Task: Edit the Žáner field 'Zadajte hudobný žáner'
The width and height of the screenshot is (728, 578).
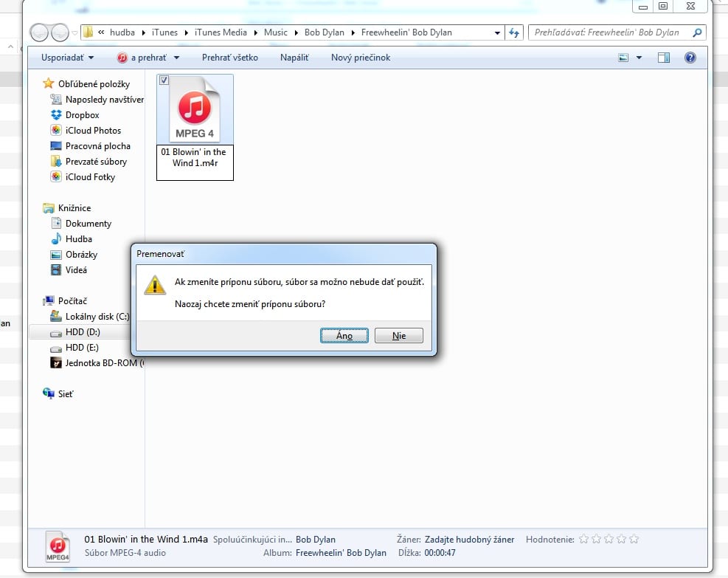Action: pos(469,540)
